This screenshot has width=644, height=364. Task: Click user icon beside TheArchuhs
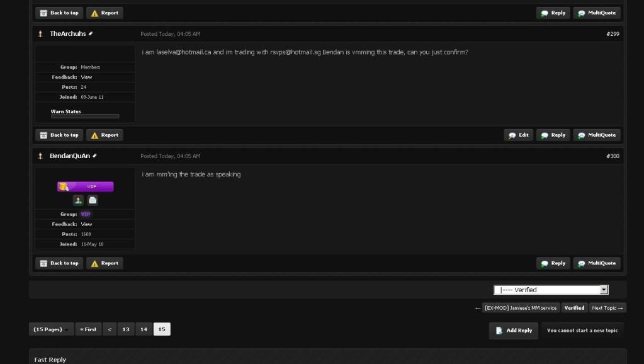pos(40,33)
